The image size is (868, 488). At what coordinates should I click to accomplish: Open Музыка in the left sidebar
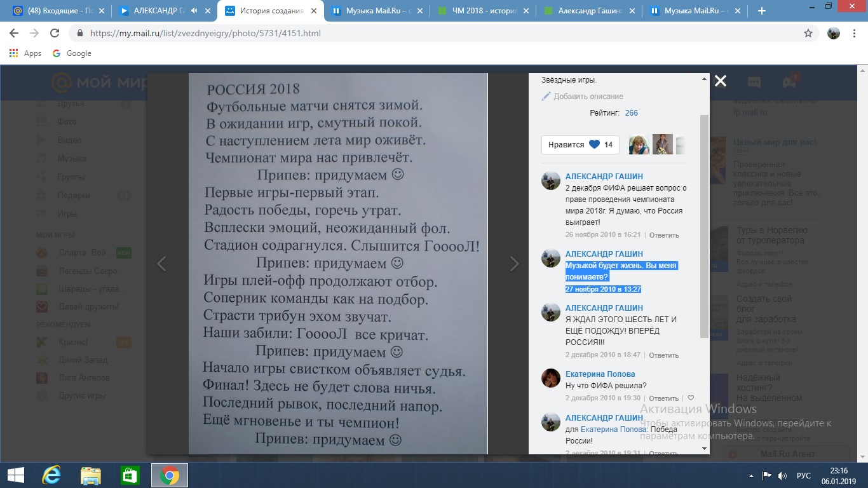coord(72,158)
